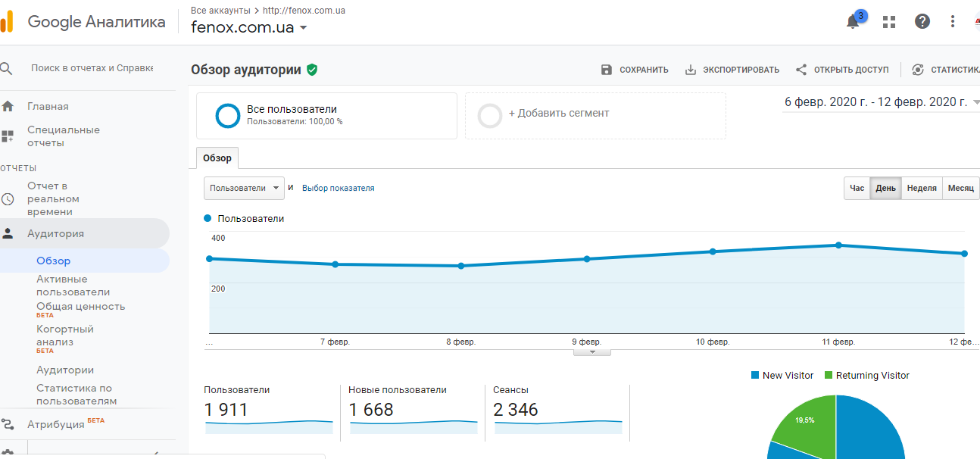Expand the chart annotation drawer arrow
980x459 pixels.
tap(592, 351)
